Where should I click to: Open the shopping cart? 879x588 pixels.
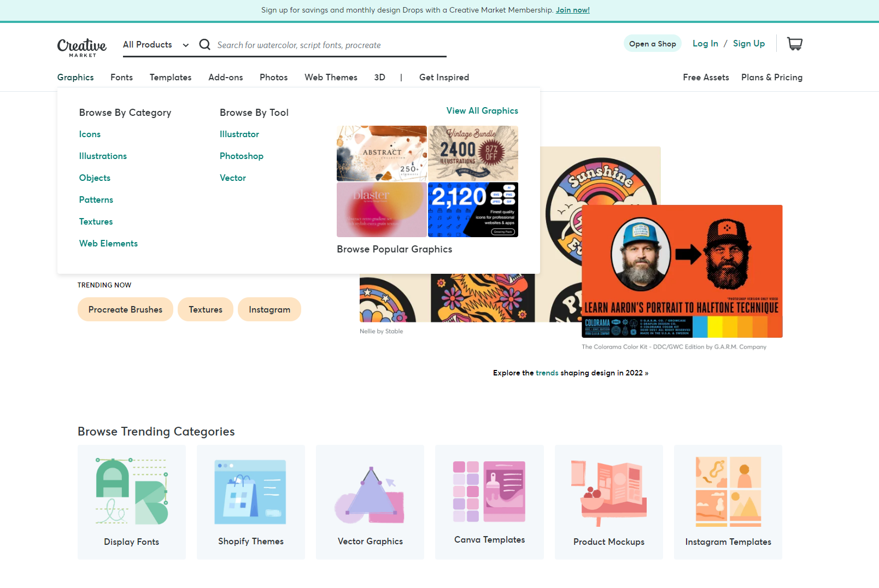point(795,44)
